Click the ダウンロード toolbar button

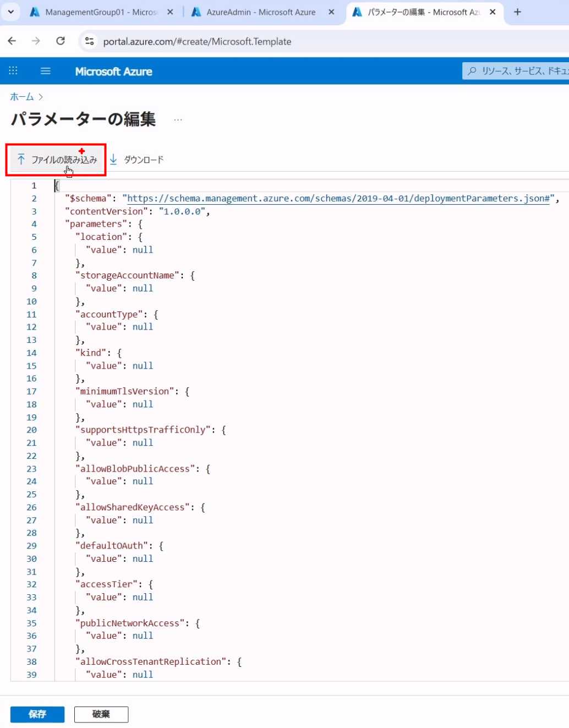coord(136,160)
